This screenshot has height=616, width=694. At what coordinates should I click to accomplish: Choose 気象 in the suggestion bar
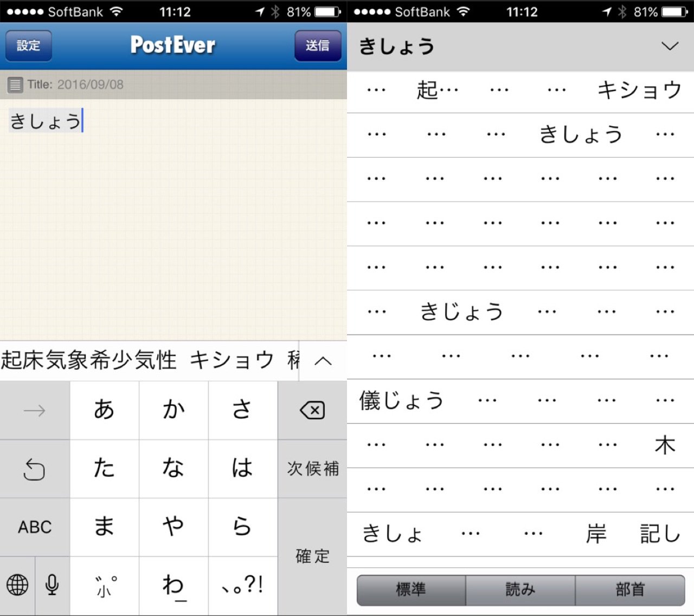[67, 360]
